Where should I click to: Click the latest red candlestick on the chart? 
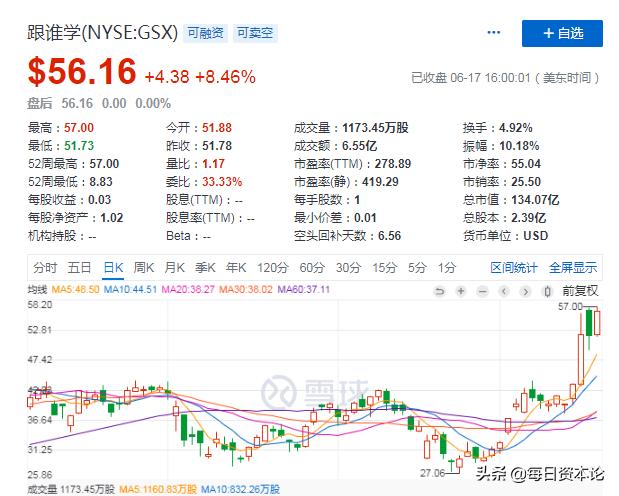point(596,323)
